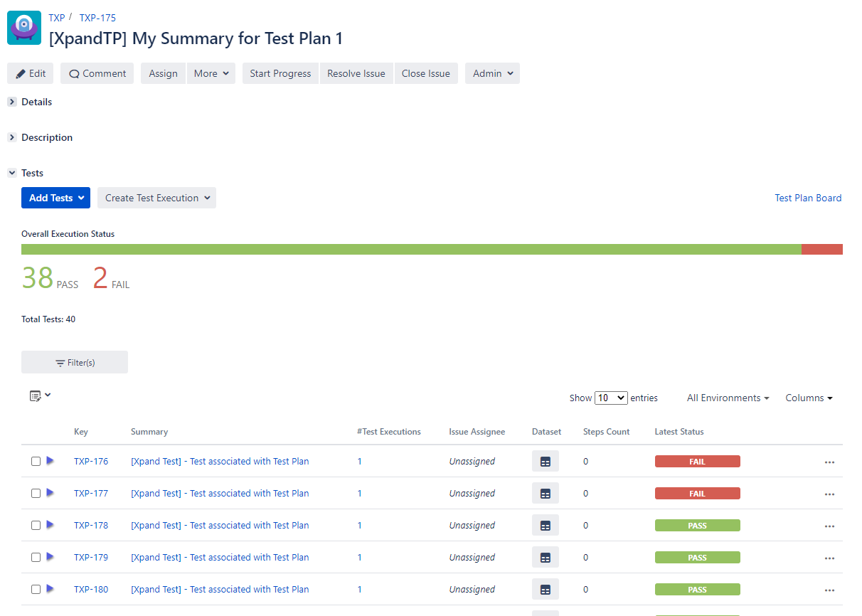Screen dimensions: 862x616
Task: Click the red fail segment of status bar
Action: pos(821,250)
